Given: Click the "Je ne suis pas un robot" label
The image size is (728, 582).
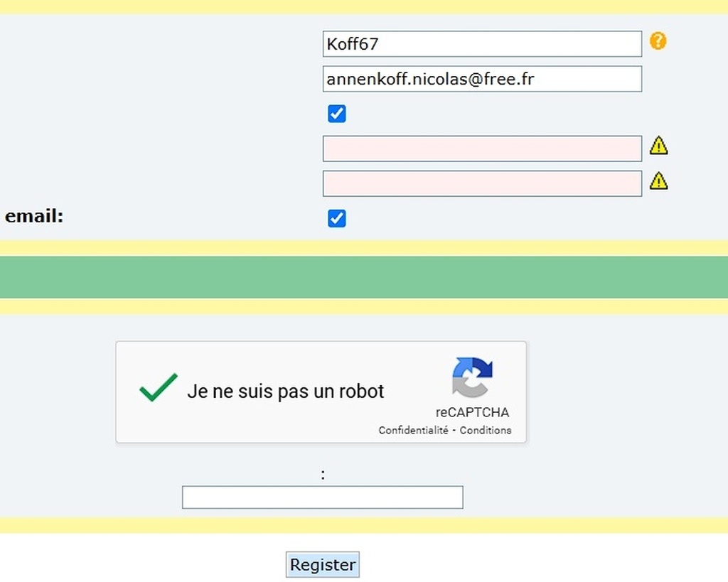Looking at the screenshot, I should point(286,392).
